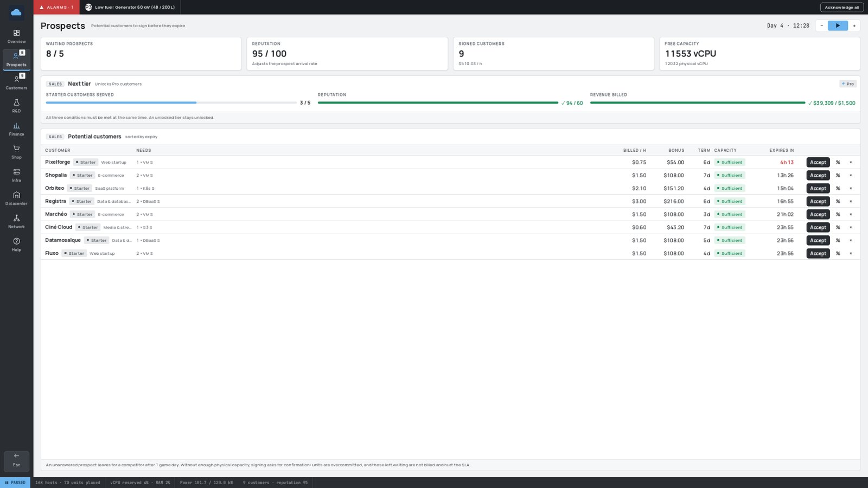The image size is (868, 488).
Task: Click the play button to resume the game
Action: 838,25
